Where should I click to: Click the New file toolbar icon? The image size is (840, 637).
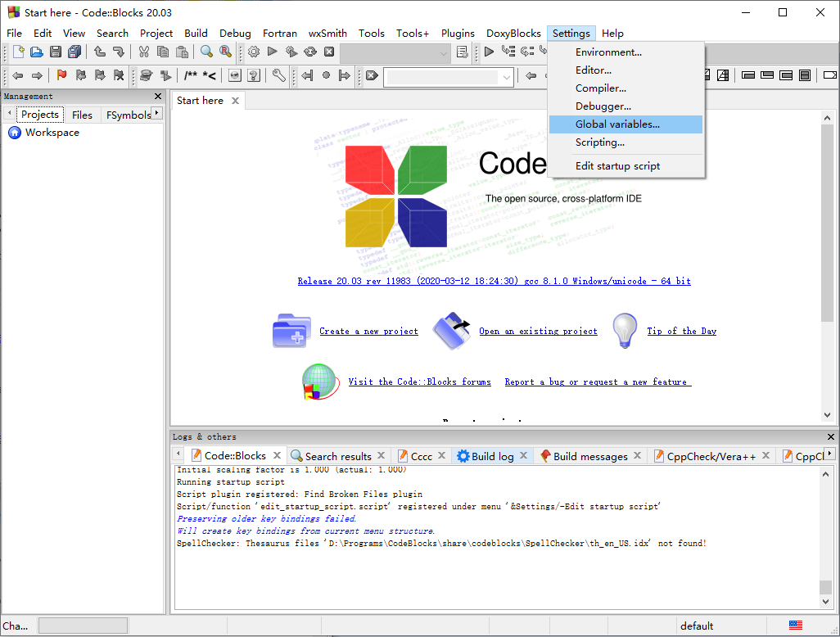point(18,52)
